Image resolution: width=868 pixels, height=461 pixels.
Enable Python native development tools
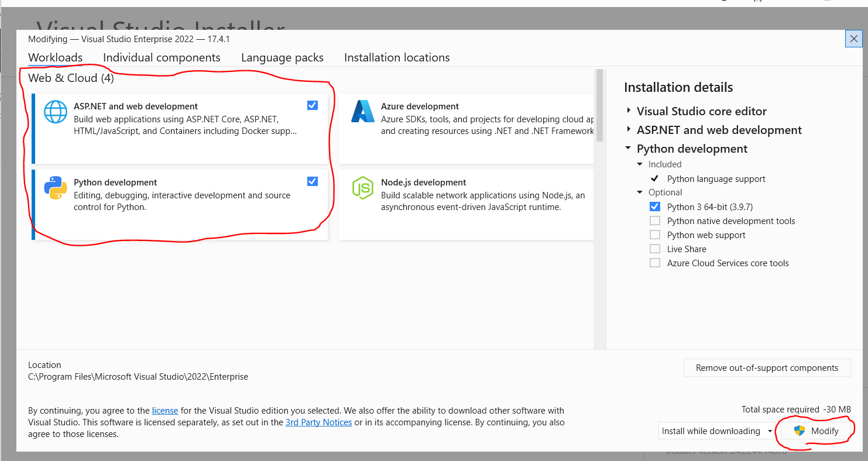pyautogui.click(x=655, y=221)
